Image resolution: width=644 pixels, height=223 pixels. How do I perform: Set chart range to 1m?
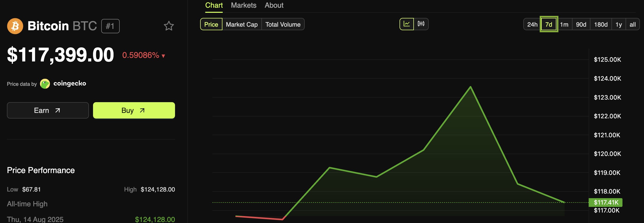(x=564, y=25)
